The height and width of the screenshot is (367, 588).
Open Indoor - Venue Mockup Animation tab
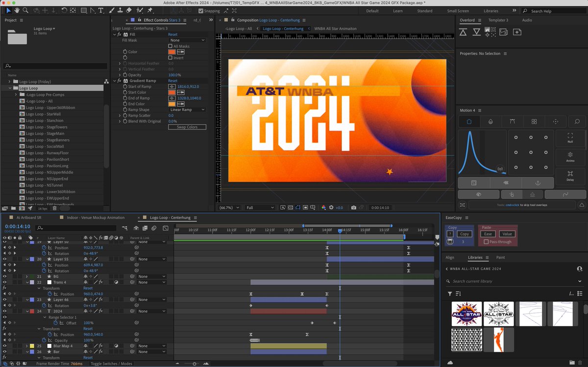coord(95,217)
